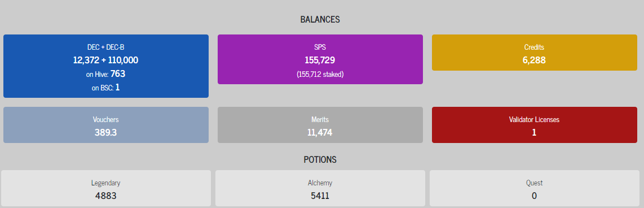Viewport: 644px width, 208px height.
Task: Open the Legendary potions card
Action: click(x=106, y=188)
